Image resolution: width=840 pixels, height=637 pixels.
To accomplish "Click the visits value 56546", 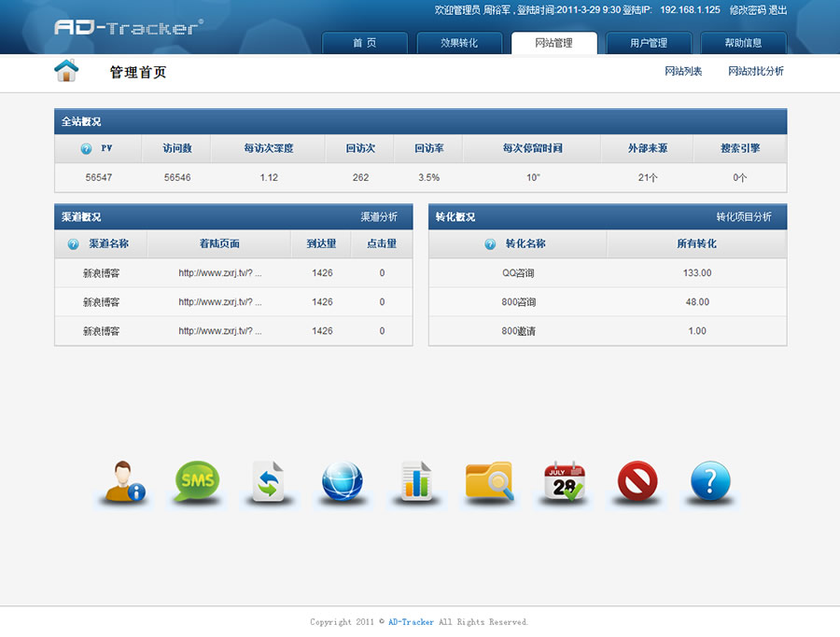I will (177, 178).
